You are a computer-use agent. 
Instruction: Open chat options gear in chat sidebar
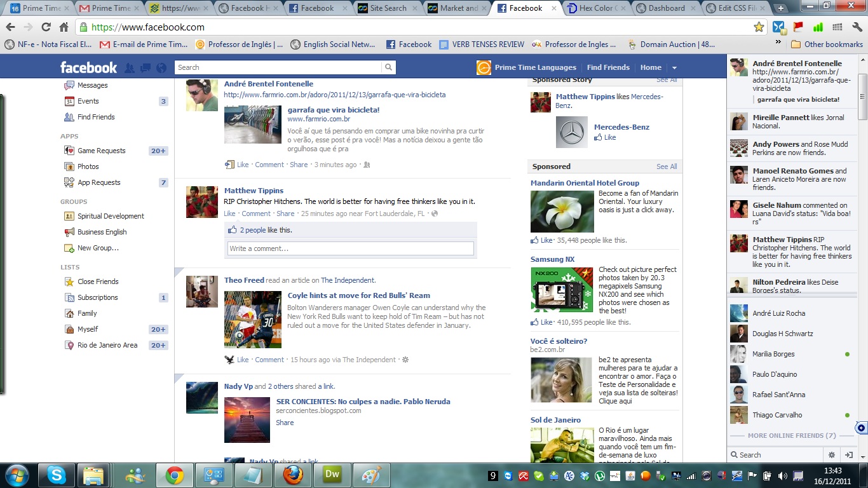[831, 455]
